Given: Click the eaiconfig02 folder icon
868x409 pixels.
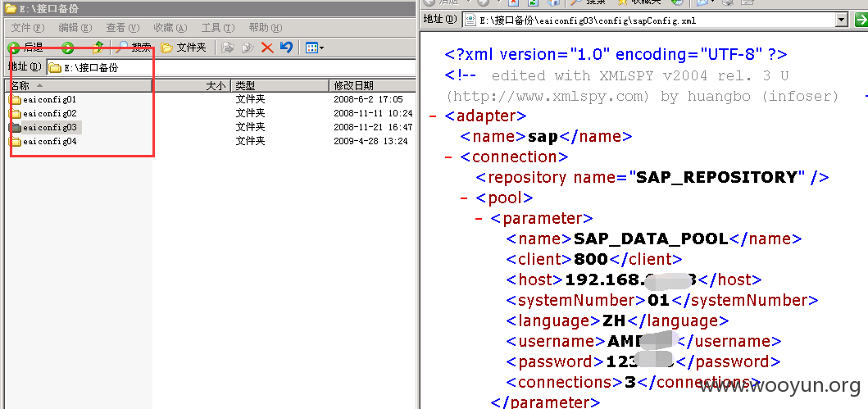Looking at the screenshot, I should (15, 113).
